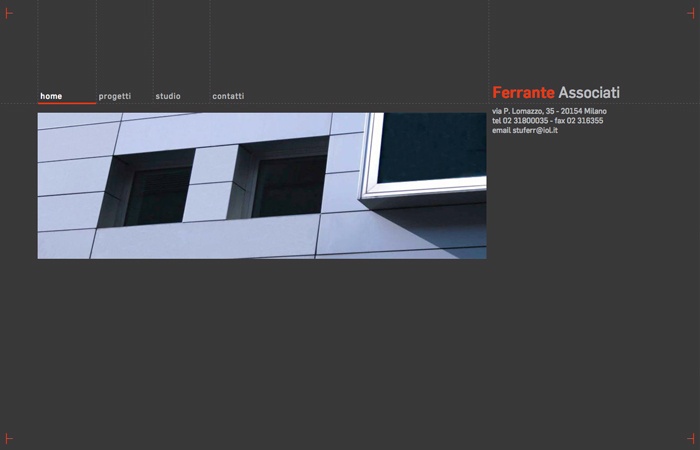
Task: Click the email stuferr@iol.it line
Action: click(x=525, y=130)
